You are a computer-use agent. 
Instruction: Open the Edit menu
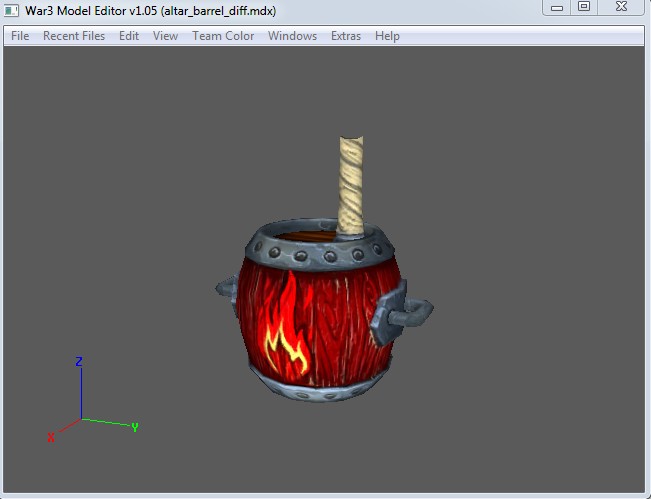tap(129, 36)
